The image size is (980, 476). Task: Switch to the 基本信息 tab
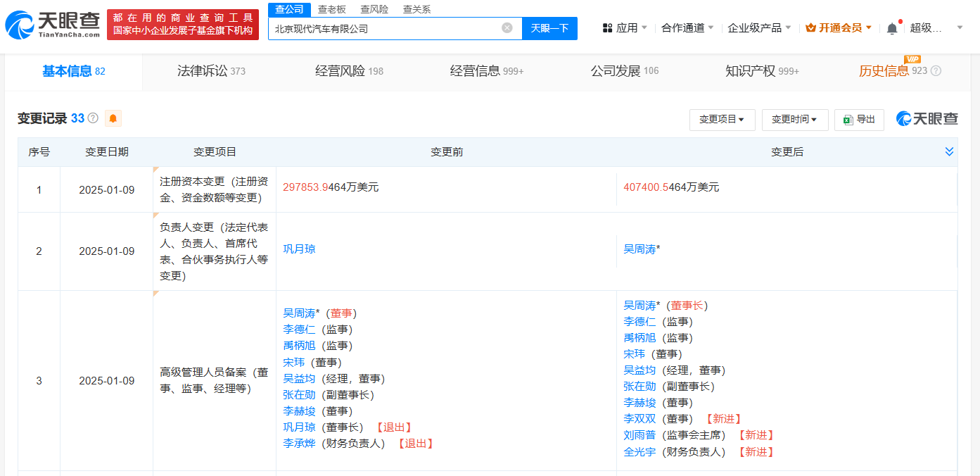coord(74,71)
